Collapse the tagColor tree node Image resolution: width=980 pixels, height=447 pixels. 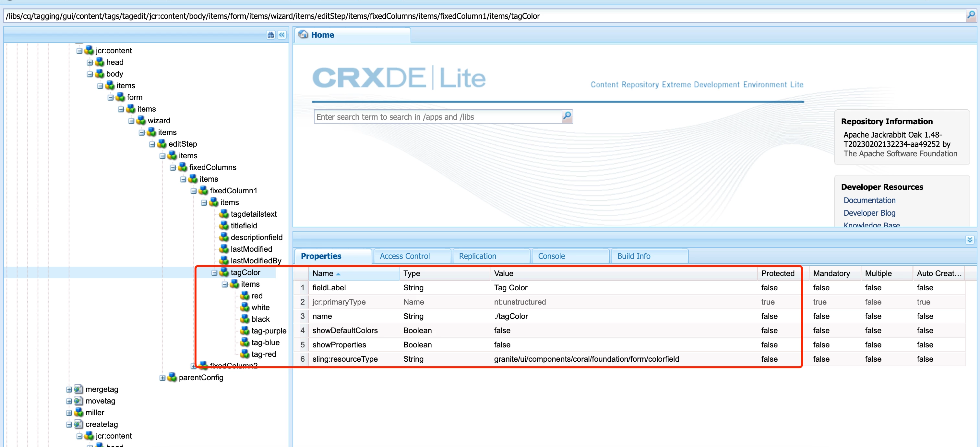click(x=214, y=272)
